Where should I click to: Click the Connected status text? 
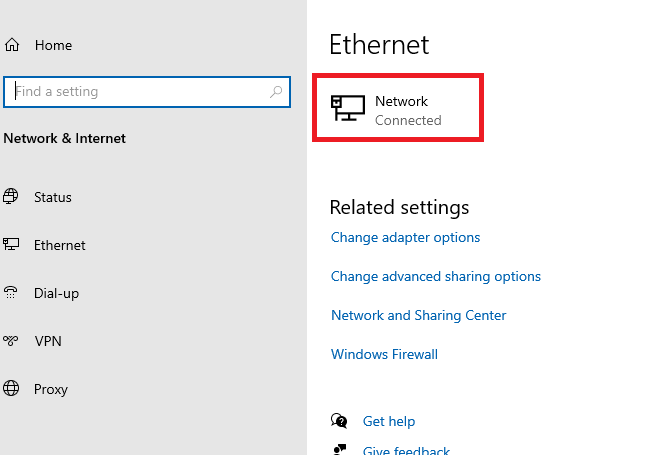408,120
